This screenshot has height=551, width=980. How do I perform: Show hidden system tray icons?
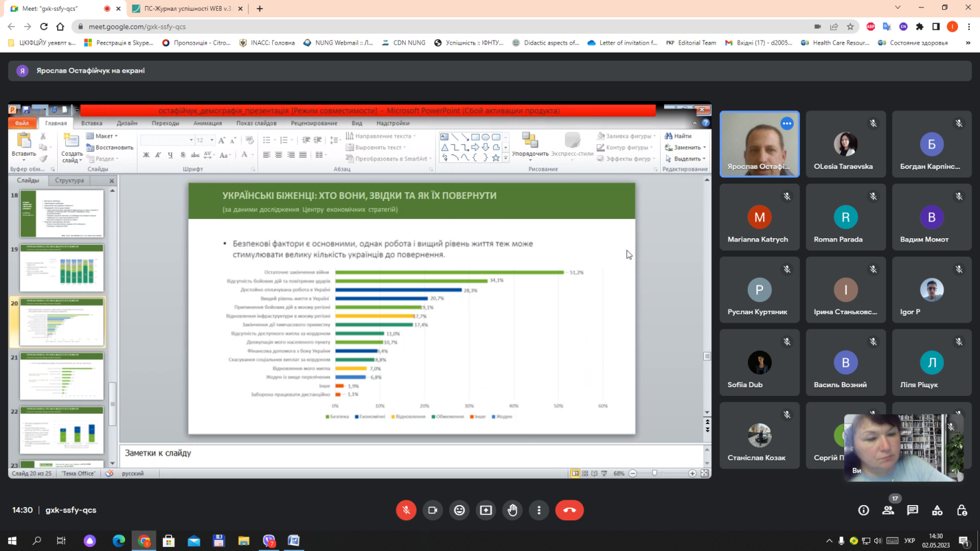pyautogui.click(x=829, y=541)
